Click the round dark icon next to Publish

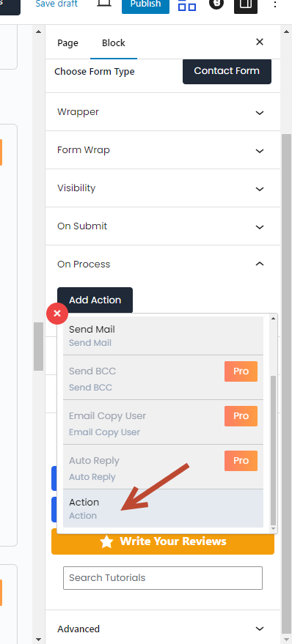tap(216, 4)
